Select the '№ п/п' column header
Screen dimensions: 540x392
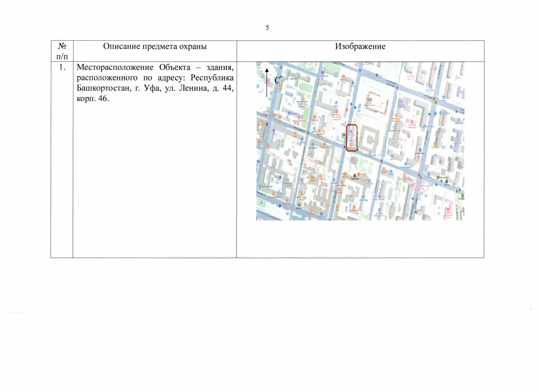click(62, 51)
